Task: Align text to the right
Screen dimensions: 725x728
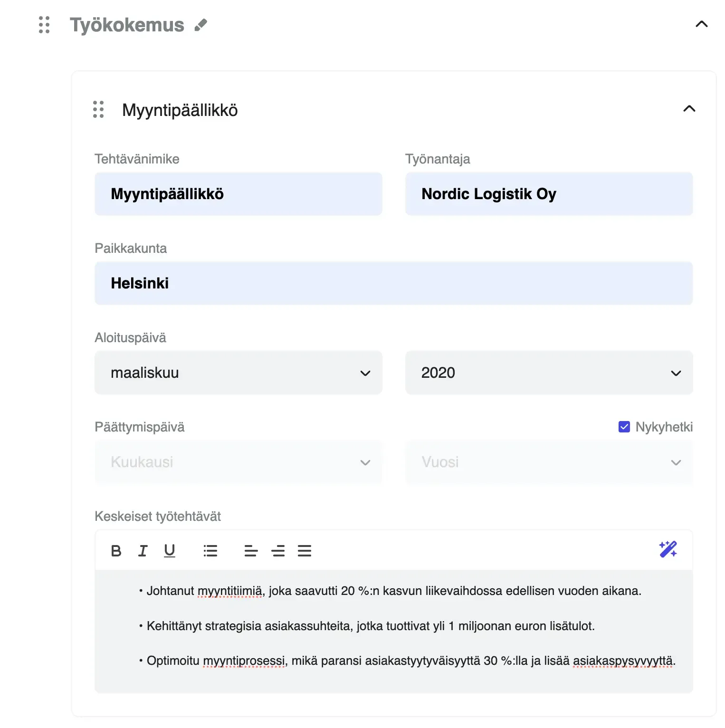Action: (278, 550)
